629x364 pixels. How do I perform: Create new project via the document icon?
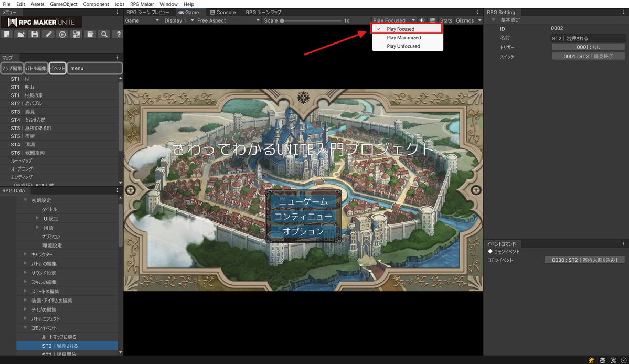(x=7, y=34)
